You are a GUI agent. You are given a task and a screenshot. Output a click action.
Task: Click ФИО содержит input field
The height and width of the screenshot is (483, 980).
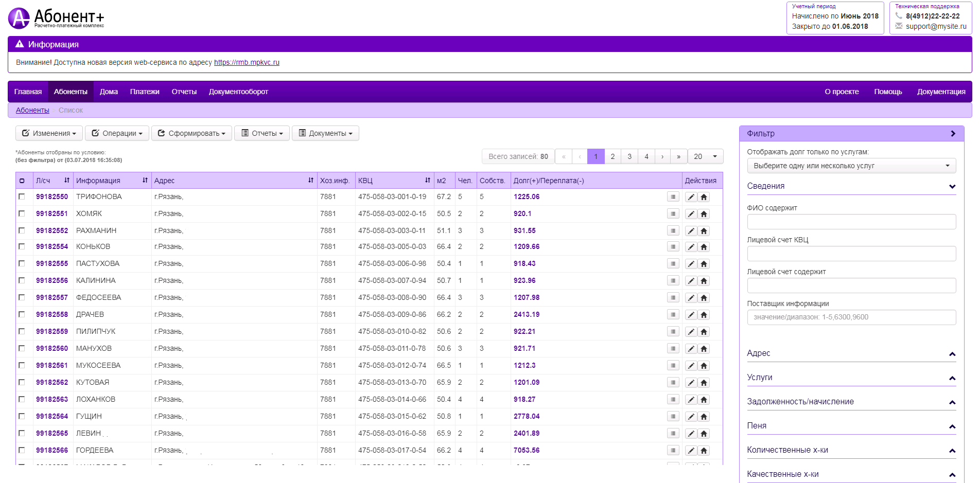(x=851, y=222)
